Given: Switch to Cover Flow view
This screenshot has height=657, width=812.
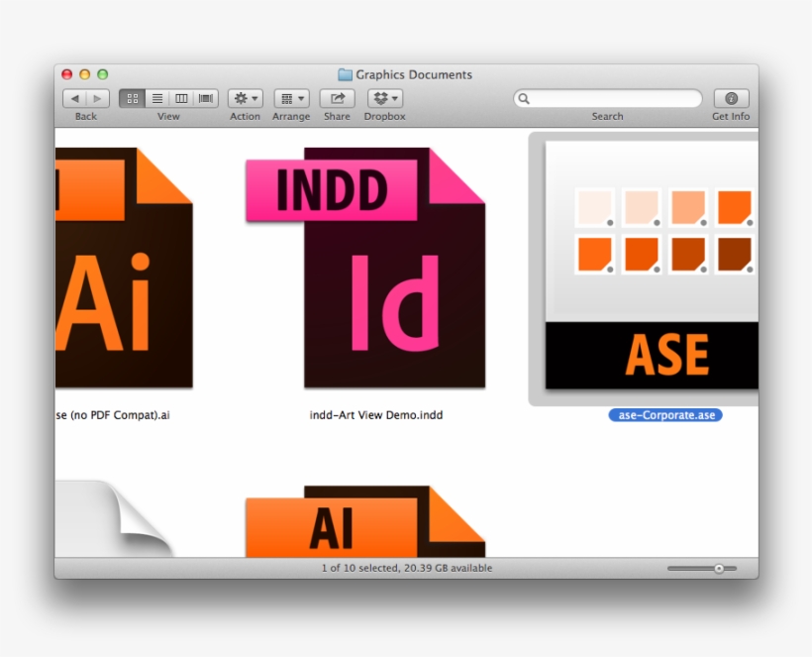Looking at the screenshot, I should tap(206, 98).
